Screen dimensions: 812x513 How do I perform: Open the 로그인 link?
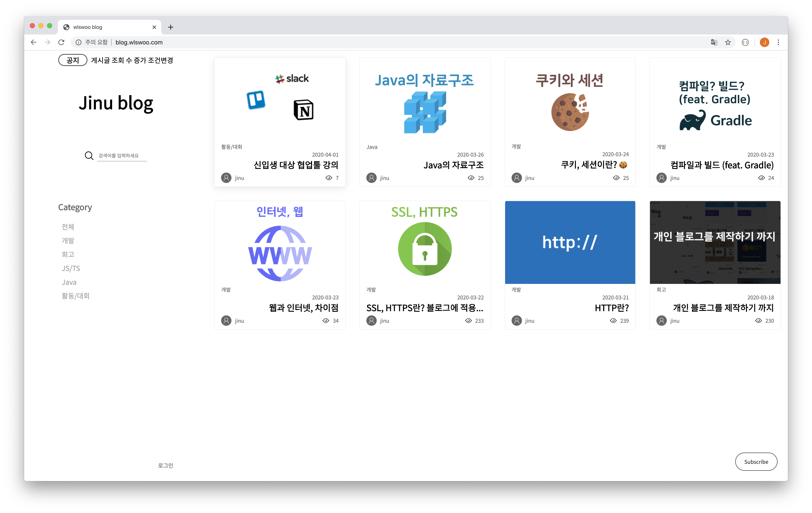pos(165,465)
